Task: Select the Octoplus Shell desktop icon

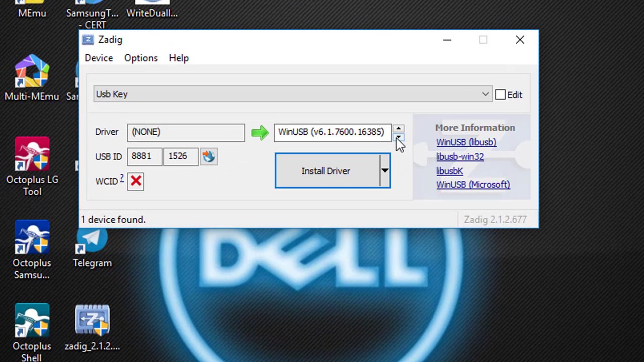Action: (x=32, y=333)
